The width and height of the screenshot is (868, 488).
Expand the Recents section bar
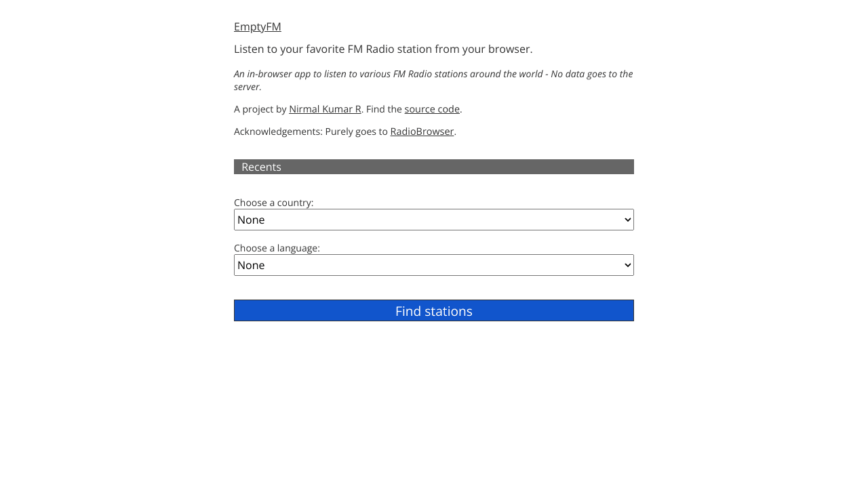coord(434,167)
